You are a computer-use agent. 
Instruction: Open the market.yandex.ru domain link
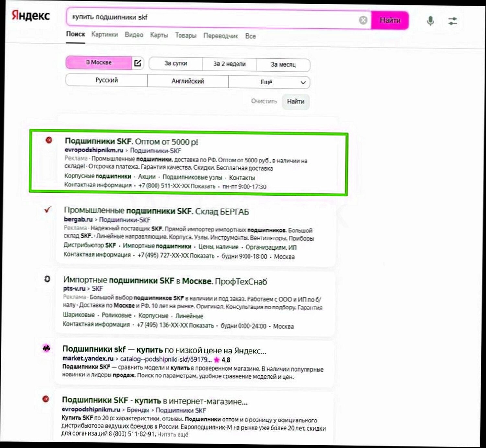tap(88, 359)
